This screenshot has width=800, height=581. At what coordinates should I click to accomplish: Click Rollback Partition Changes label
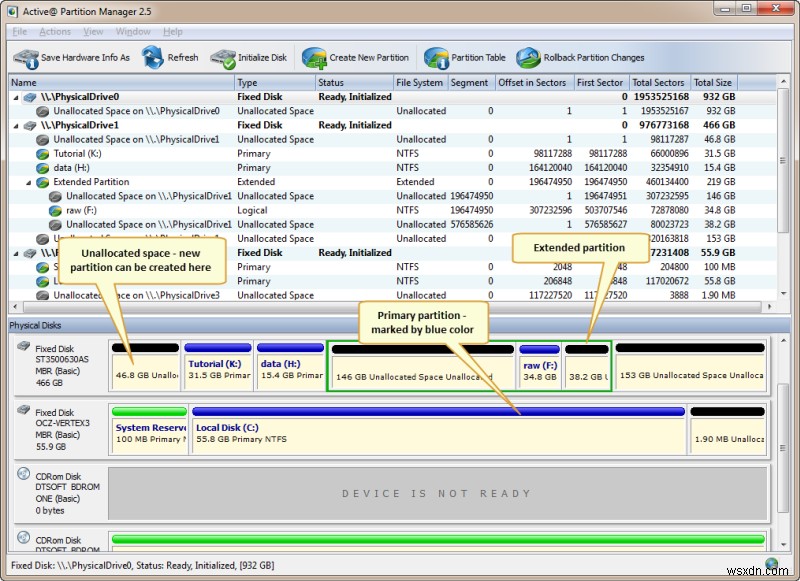(594, 58)
